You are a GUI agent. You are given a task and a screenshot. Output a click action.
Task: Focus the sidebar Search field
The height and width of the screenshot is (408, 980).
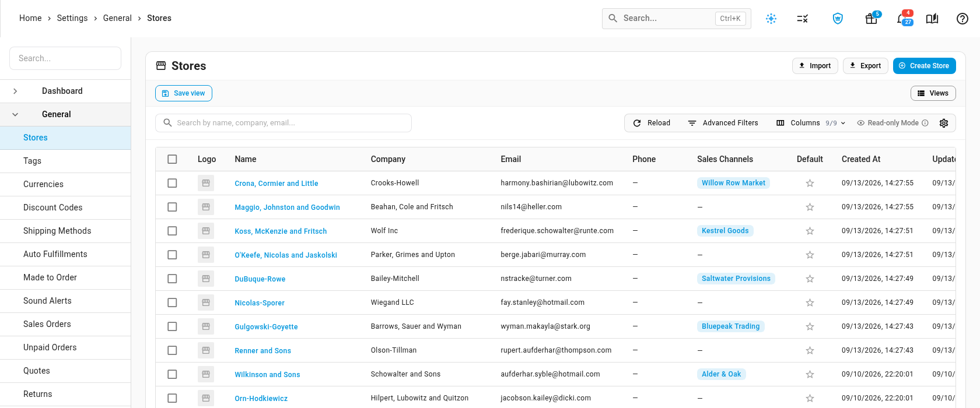(x=65, y=58)
